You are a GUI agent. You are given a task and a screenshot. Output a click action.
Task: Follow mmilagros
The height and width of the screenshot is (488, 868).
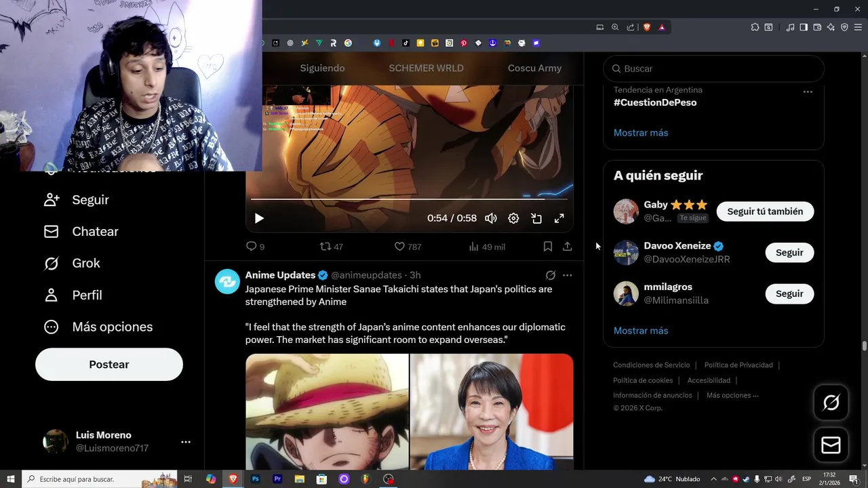click(x=789, y=294)
